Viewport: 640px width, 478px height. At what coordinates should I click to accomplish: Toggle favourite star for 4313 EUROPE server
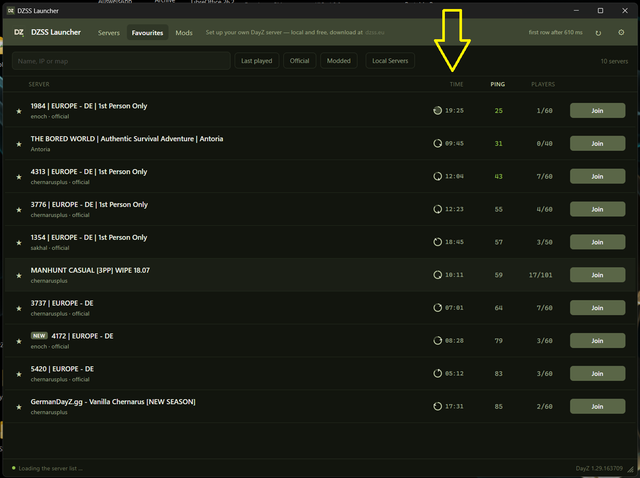pyautogui.click(x=19, y=177)
